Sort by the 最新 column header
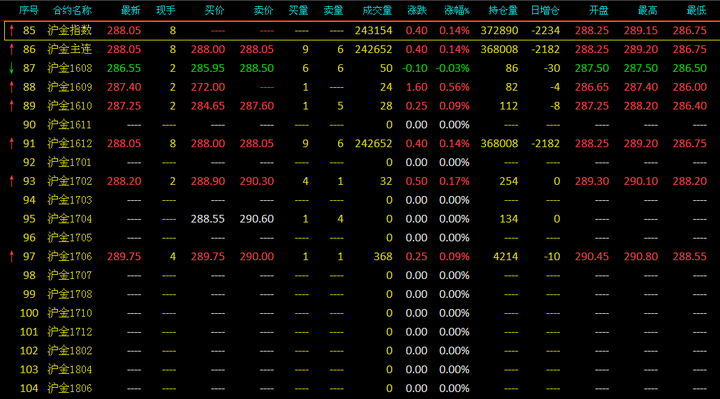720x399 pixels. coord(131,10)
